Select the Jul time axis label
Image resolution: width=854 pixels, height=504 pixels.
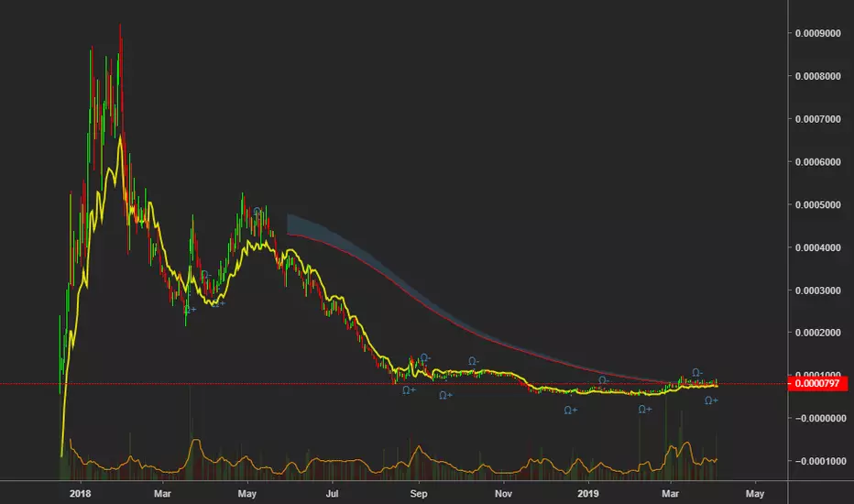coord(332,494)
